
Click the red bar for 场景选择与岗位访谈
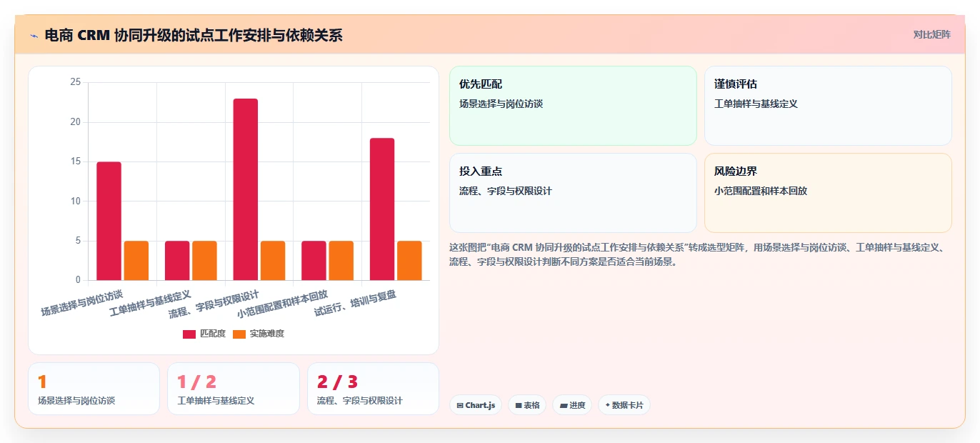click(x=109, y=221)
